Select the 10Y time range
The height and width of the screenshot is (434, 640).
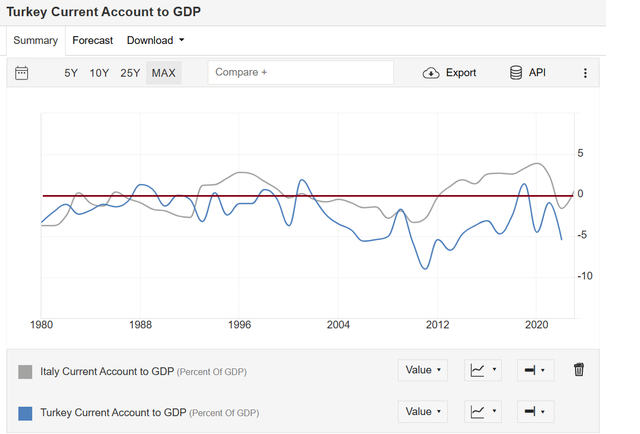(x=99, y=73)
